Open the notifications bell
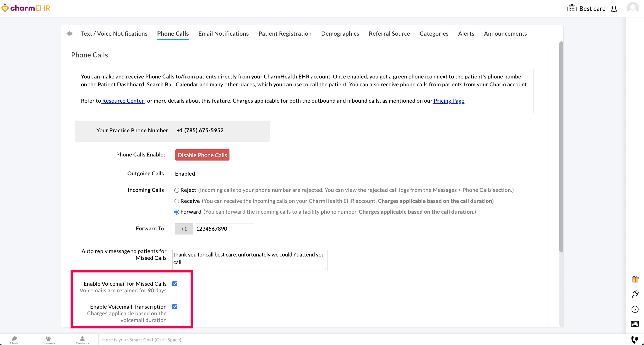This screenshot has height=345, width=644. (614, 8)
